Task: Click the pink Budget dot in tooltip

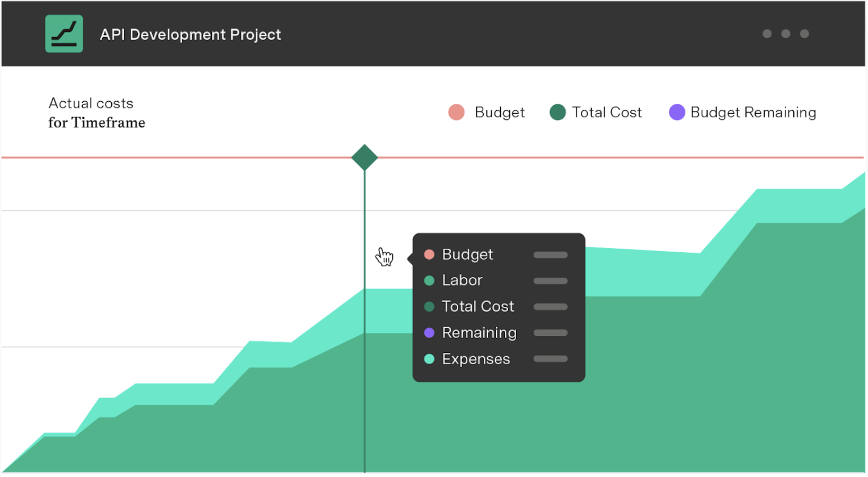Action: point(429,254)
